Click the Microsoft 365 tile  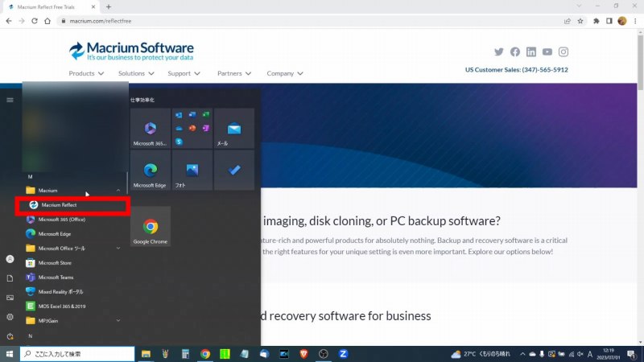click(151, 128)
